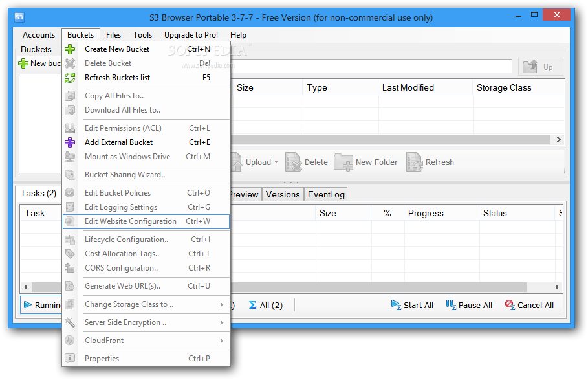Sort tasks by Progress column header

441,213
